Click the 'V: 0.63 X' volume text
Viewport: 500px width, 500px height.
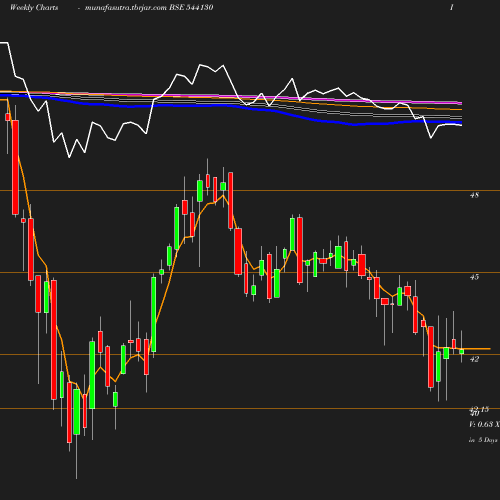click(x=484, y=424)
